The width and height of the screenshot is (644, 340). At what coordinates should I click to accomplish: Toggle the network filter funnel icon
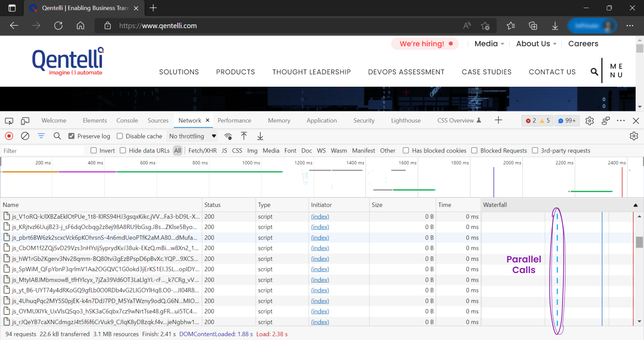[x=41, y=136]
